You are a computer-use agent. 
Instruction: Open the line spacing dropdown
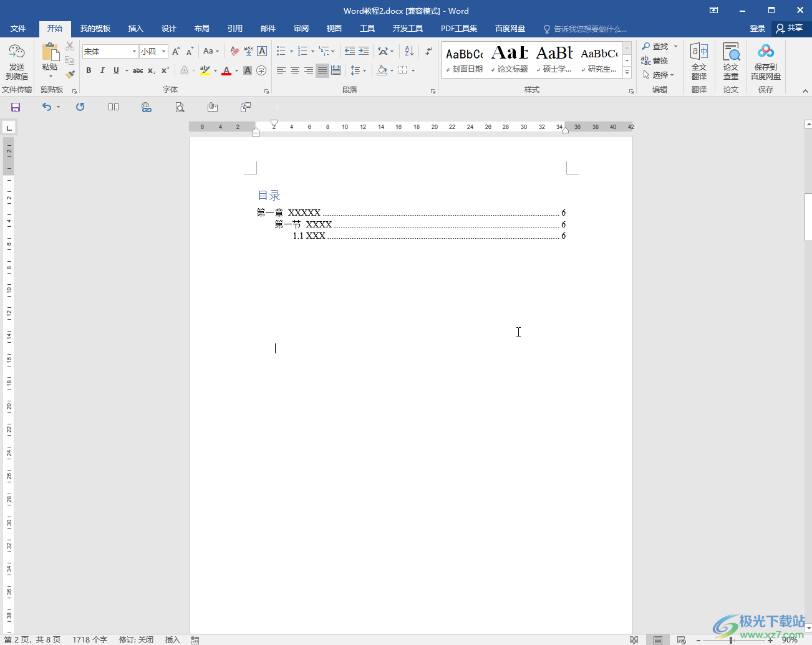(358, 70)
